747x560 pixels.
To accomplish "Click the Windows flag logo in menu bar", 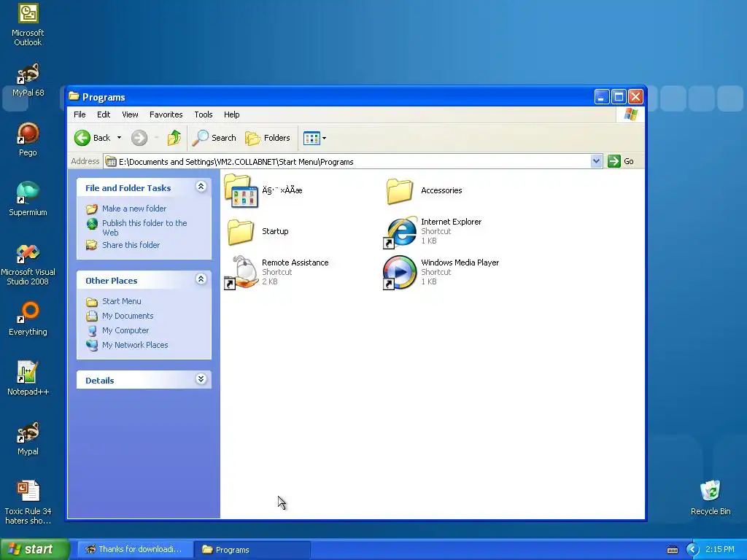I will coord(631,114).
